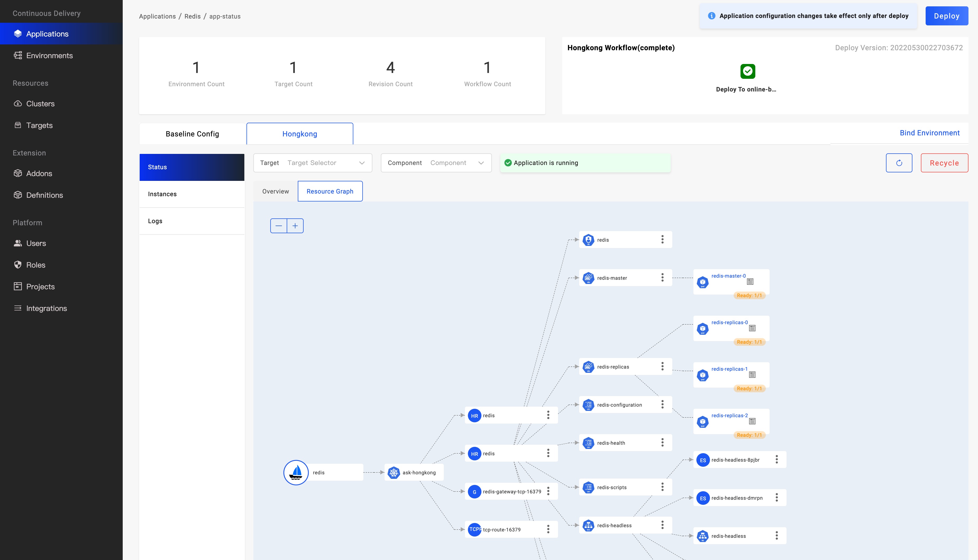Open three-dot menu of redis-master node

pyautogui.click(x=662, y=278)
